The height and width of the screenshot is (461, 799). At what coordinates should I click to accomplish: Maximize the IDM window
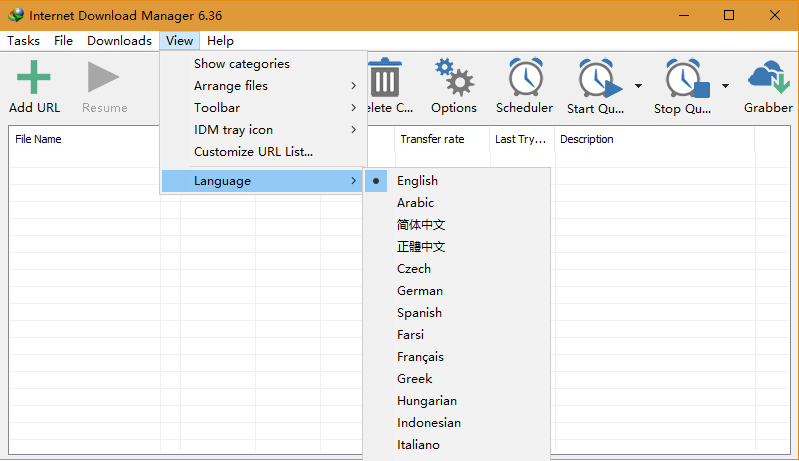[729, 15]
